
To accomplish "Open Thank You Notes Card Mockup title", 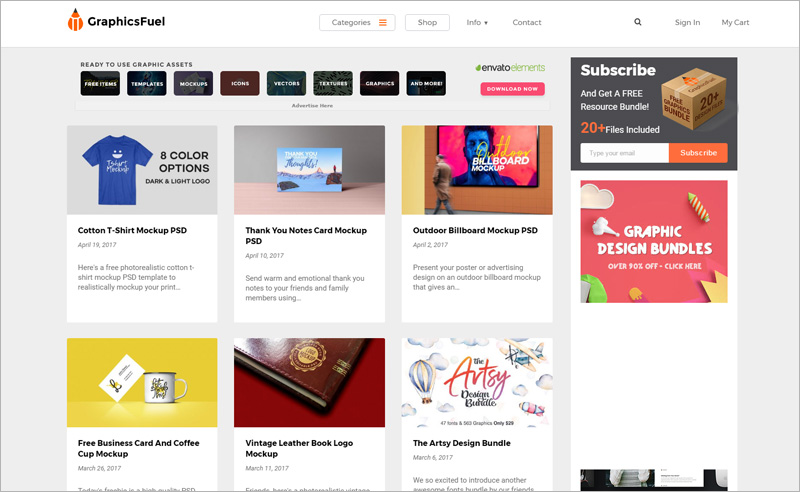I will pyautogui.click(x=306, y=236).
